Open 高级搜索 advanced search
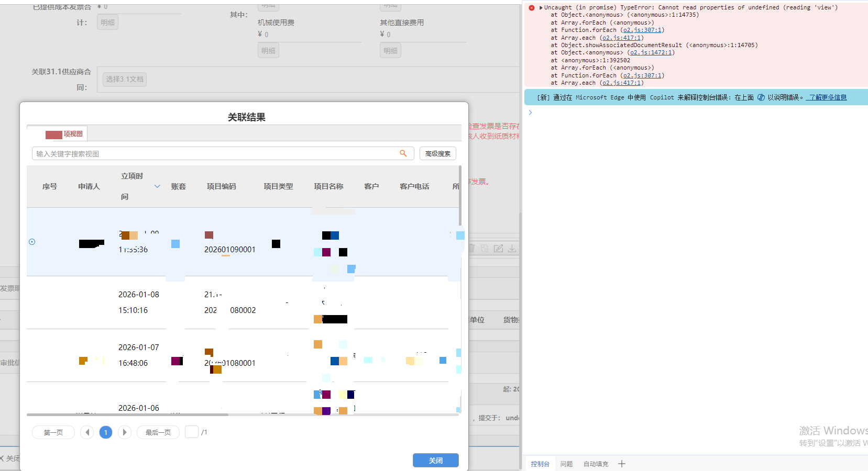The width and height of the screenshot is (868, 471). point(438,153)
